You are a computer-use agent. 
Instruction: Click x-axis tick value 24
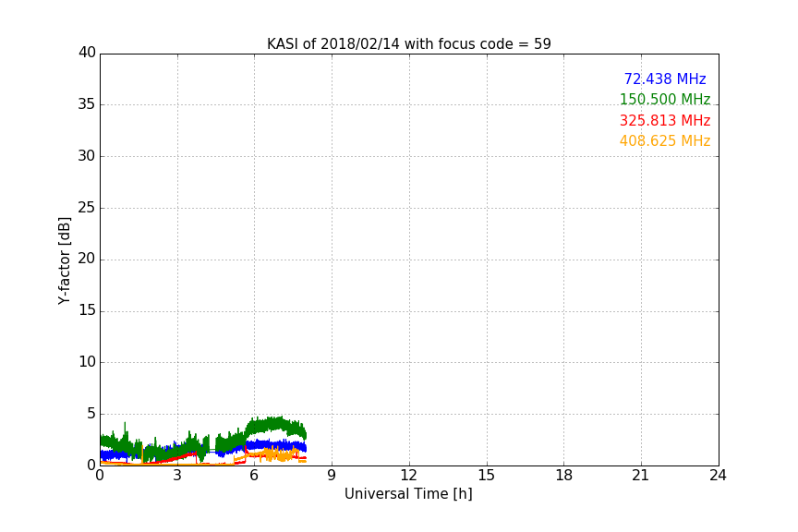(718, 476)
